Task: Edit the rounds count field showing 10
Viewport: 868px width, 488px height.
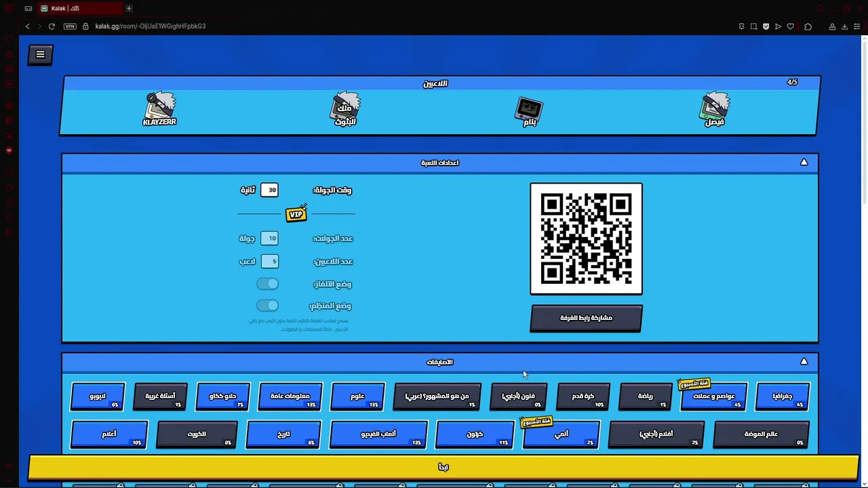Action: (269, 238)
